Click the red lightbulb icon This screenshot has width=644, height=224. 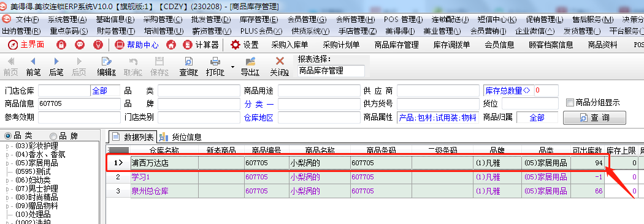[98, 45]
